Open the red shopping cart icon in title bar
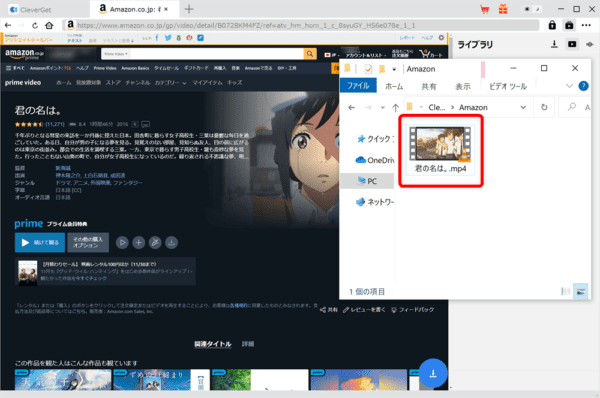This screenshot has height=398, width=600. (x=485, y=9)
